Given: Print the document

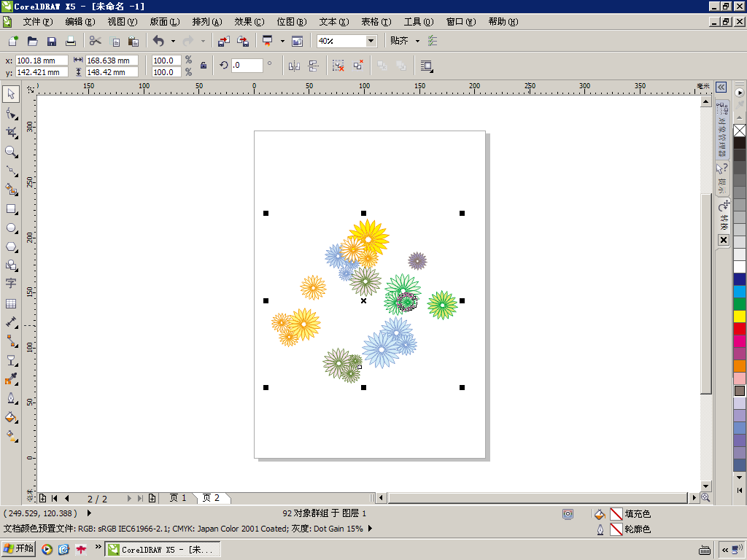Looking at the screenshot, I should 71,41.
